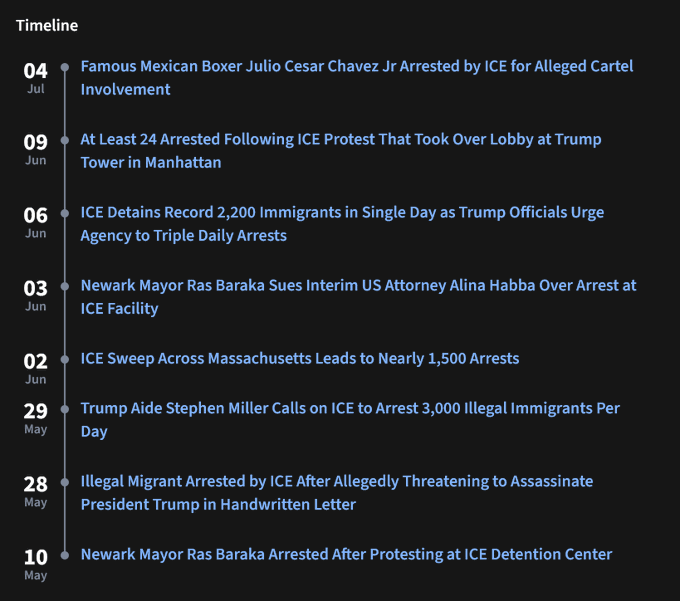This screenshot has width=680, height=601.
Task: Click the 04 Jul date label
Action: pyautogui.click(x=36, y=76)
